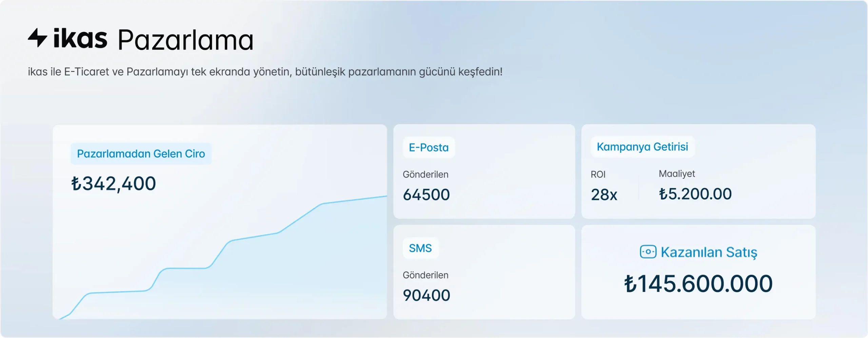Click the ₺342,400 revenue figure
Viewport: 868px width, 338px height.
tap(114, 184)
